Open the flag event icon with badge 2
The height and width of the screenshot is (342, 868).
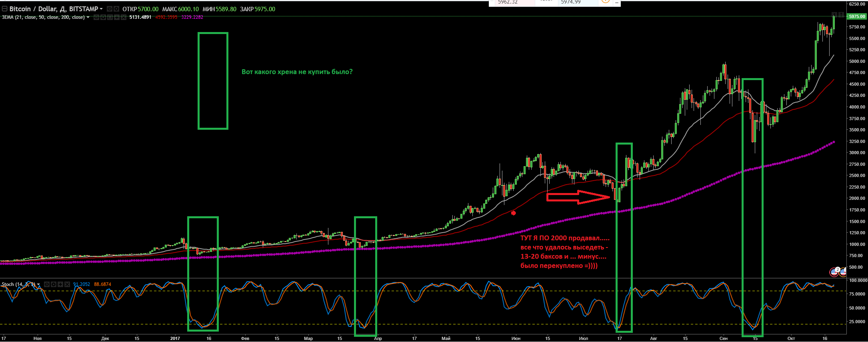(834, 272)
